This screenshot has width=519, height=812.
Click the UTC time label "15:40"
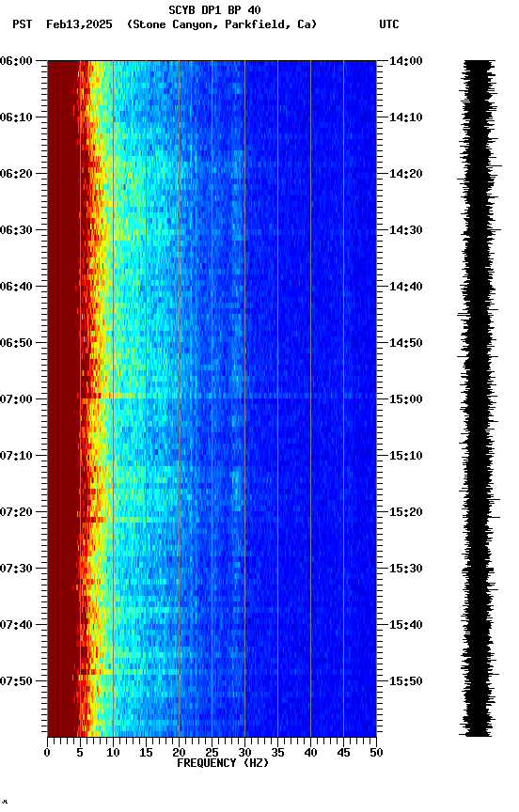pyautogui.click(x=406, y=625)
